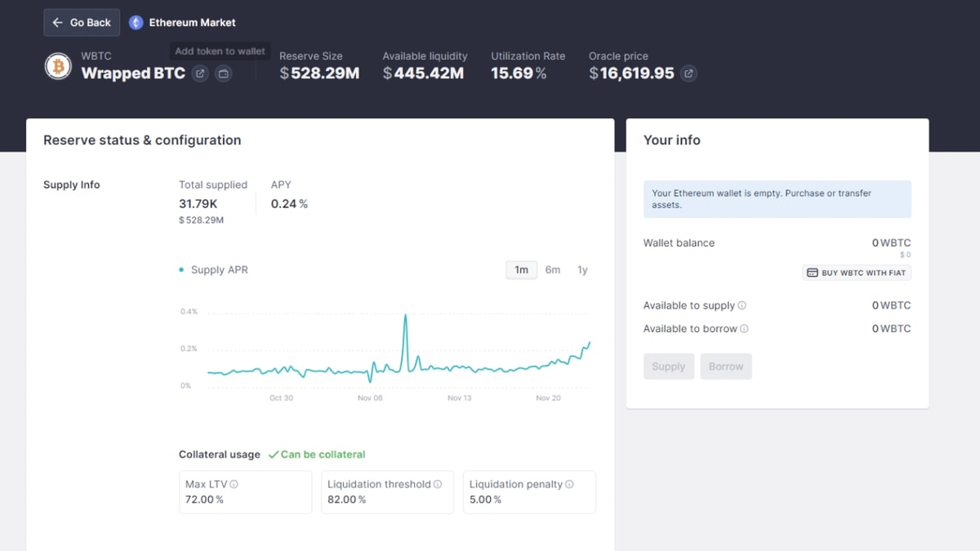The image size is (980, 551).
Task: Click the Go Back button
Action: pos(82,23)
